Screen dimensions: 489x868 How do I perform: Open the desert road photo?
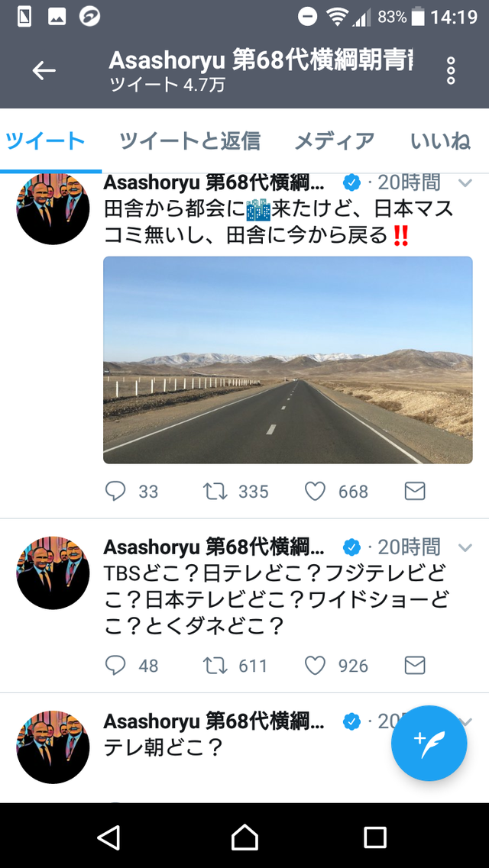(288, 360)
